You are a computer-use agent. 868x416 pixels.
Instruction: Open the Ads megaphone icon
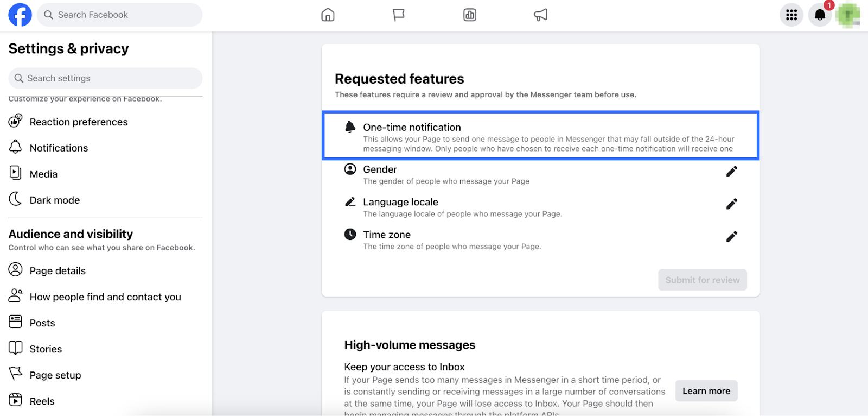[541, 15]
